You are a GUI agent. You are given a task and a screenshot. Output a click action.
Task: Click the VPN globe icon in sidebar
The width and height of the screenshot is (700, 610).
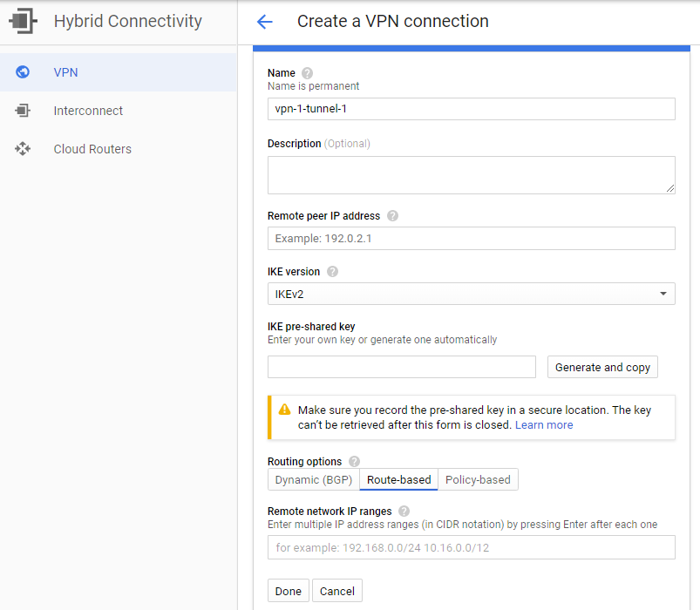click(24, 72)
